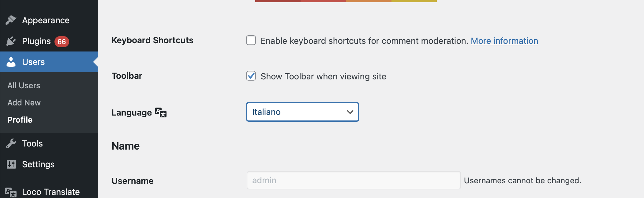The image size is (644, 198).
Task: Click the Plugins plug icon
Action: coord(11,41)
